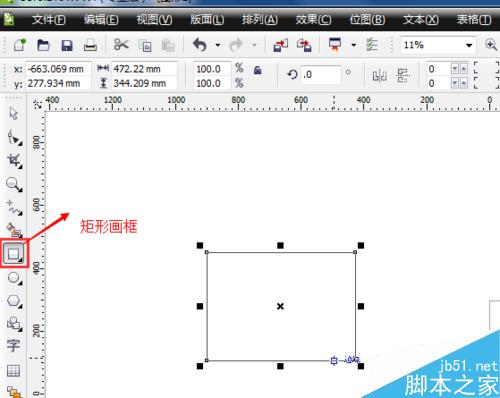The height and width of the screenshot is (398, 500).
Task: Open the 编辑(E) menu
Action: tap(101, 20)
